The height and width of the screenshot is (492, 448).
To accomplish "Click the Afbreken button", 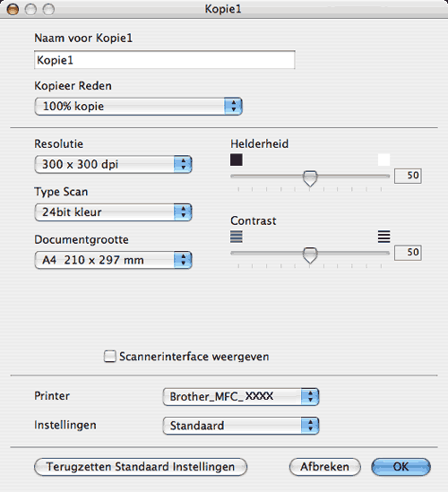I will point(325,467).
